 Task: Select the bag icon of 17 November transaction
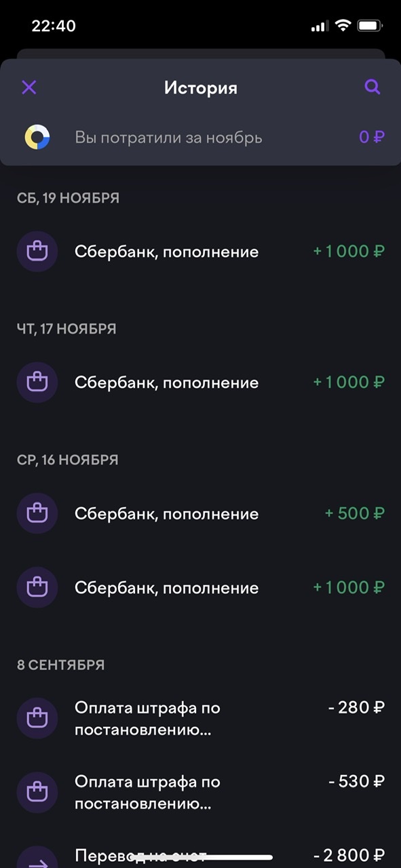[37, 382]
